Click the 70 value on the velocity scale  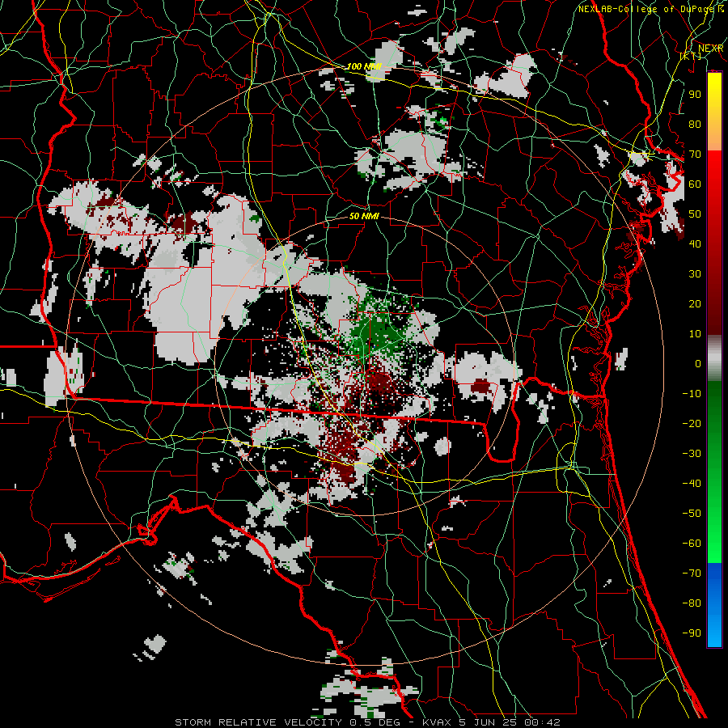pos(695,154)
